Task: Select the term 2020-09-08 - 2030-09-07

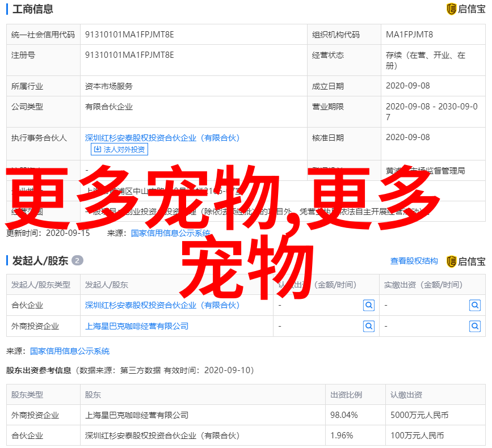Action: pyautogui.click(x=432, y=112)
